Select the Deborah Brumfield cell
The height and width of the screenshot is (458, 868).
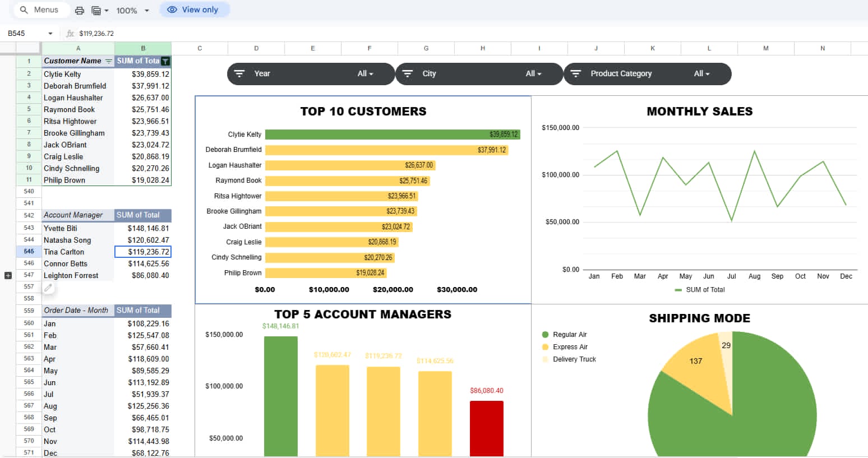[78, 86]
